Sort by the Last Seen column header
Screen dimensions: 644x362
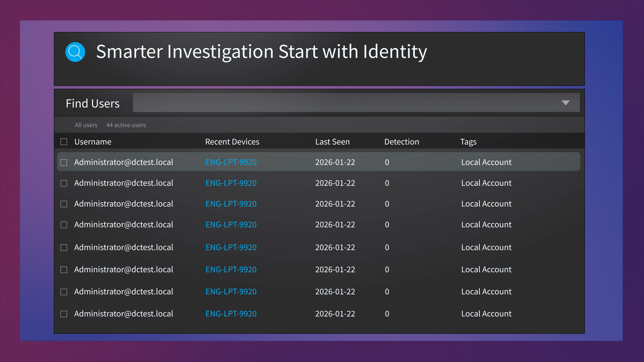[332, 142]
